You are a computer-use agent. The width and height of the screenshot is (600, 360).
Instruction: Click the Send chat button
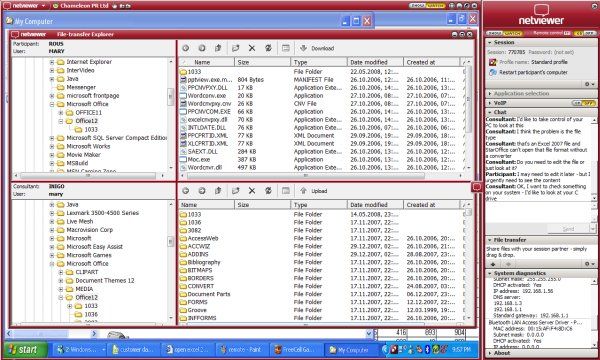[x=568, y=229]
